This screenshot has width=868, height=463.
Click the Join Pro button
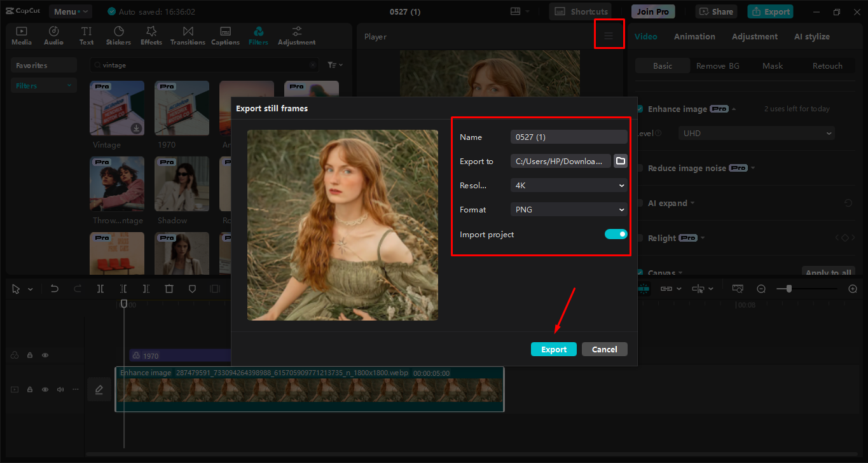(652, 11)
